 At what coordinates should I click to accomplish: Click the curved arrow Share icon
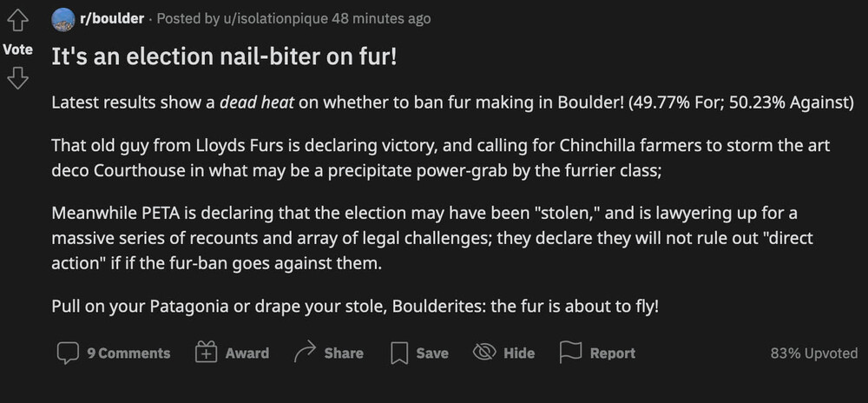pos(305,353)
